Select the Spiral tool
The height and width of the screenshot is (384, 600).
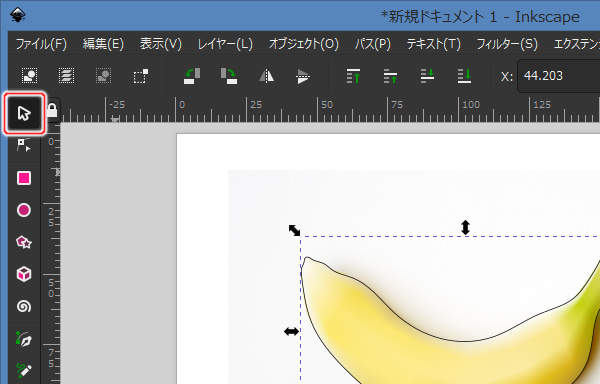24,306
